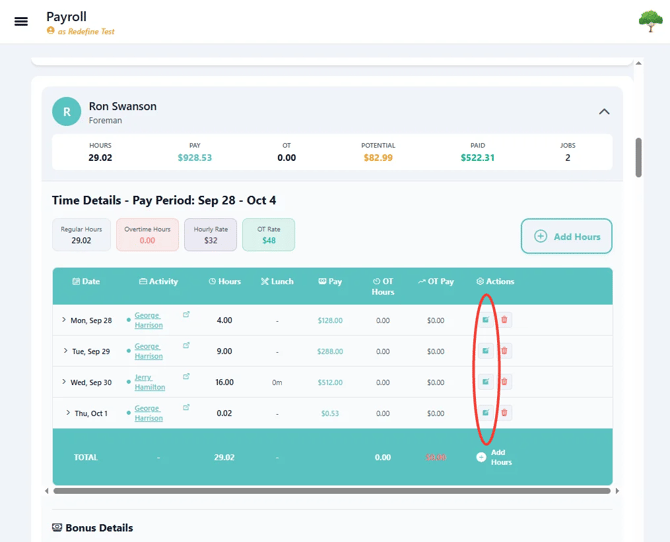Click the vertical scrollbar thumb
This screenshot has height=542, width=670.
tap(638, 157)
